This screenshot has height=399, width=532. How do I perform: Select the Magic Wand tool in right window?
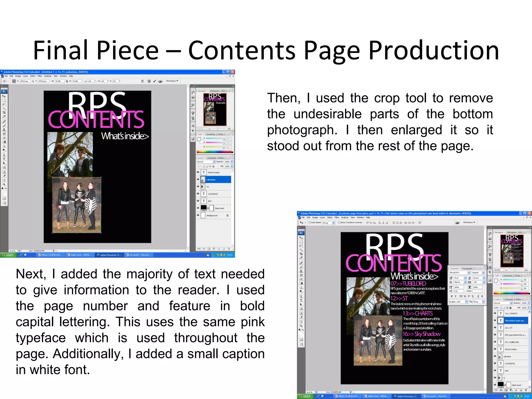point(301,250)
